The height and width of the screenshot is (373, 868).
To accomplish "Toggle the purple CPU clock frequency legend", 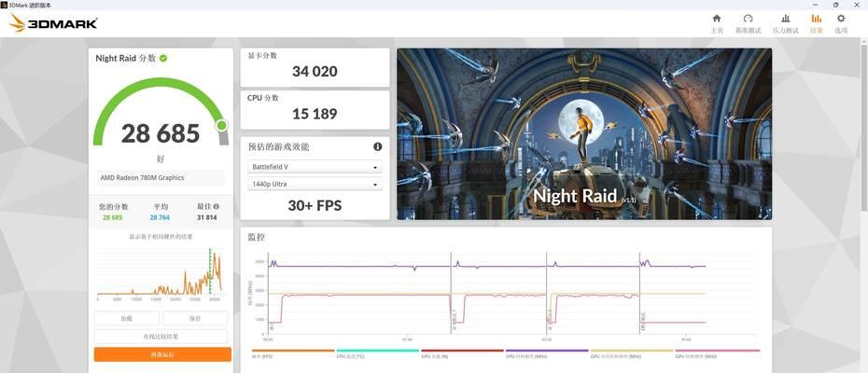I will [547, 353].
